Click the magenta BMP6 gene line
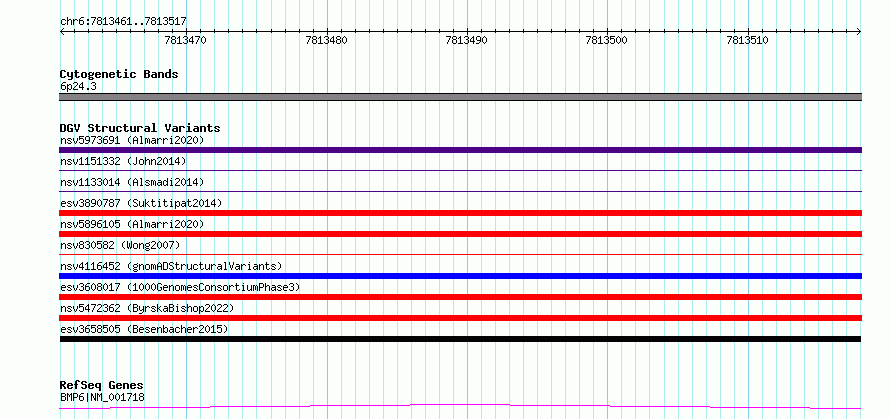This screenshot has height=419, width=890. coord(460,407)
